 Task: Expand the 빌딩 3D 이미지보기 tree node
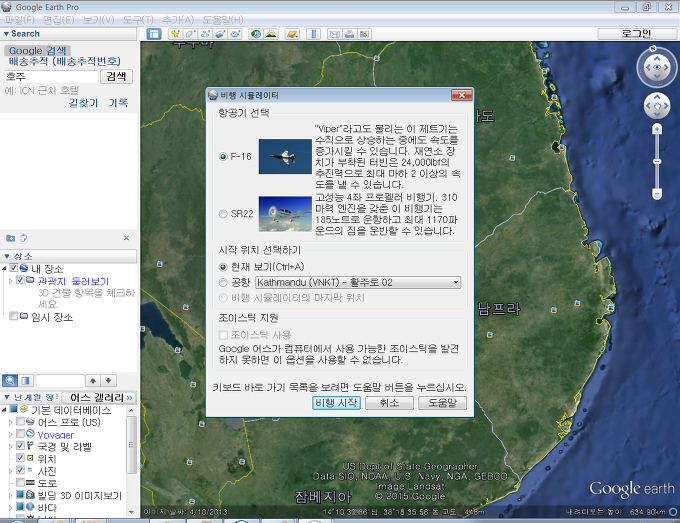click(11, 495)
